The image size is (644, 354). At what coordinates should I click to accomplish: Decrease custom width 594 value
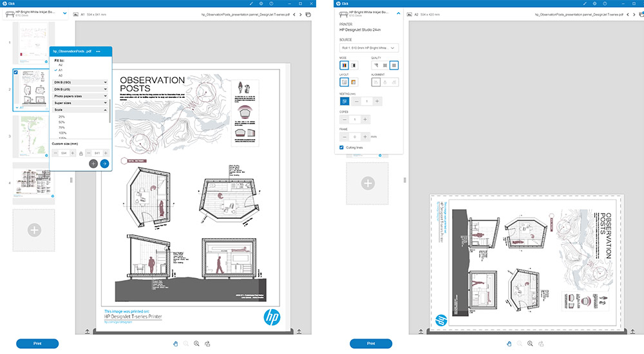click(x=56, y=153)
